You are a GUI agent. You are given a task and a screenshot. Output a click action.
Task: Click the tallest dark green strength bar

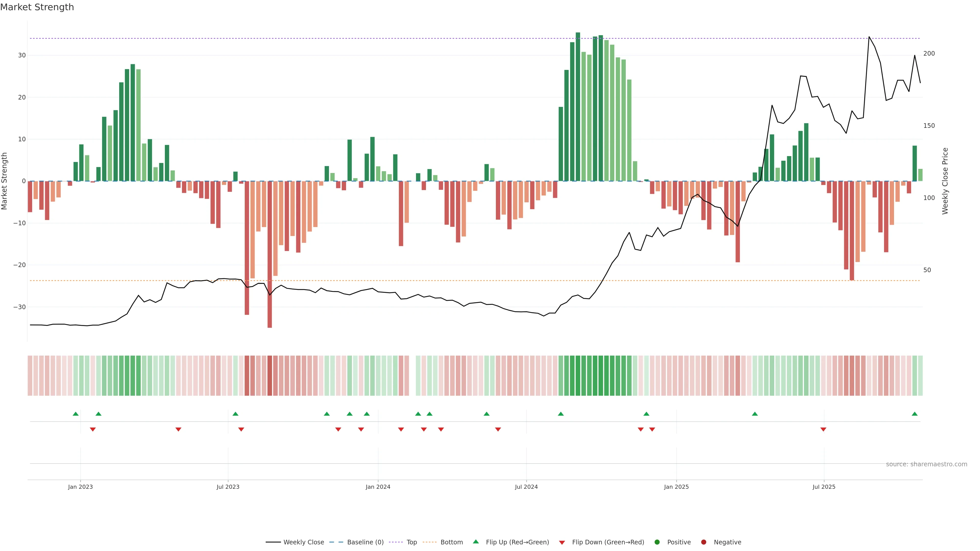pyautogui.click(x=578, y=106)
